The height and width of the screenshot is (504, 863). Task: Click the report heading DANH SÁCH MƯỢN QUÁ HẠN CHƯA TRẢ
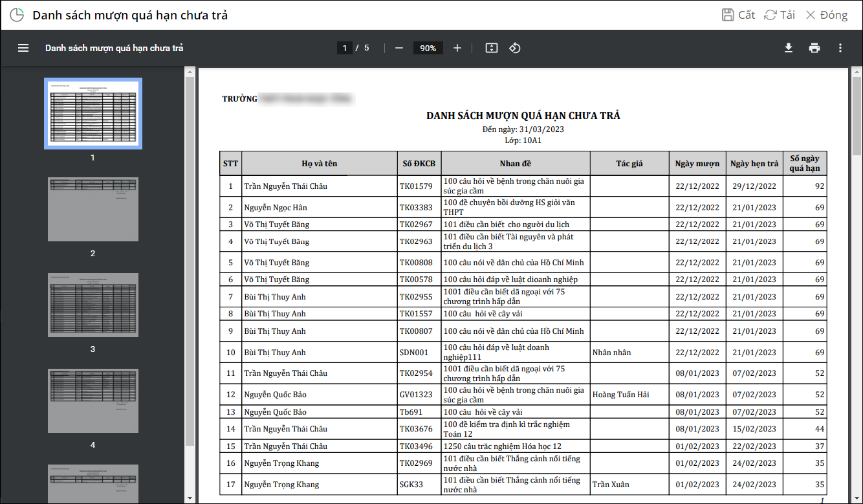click(523, 116)
